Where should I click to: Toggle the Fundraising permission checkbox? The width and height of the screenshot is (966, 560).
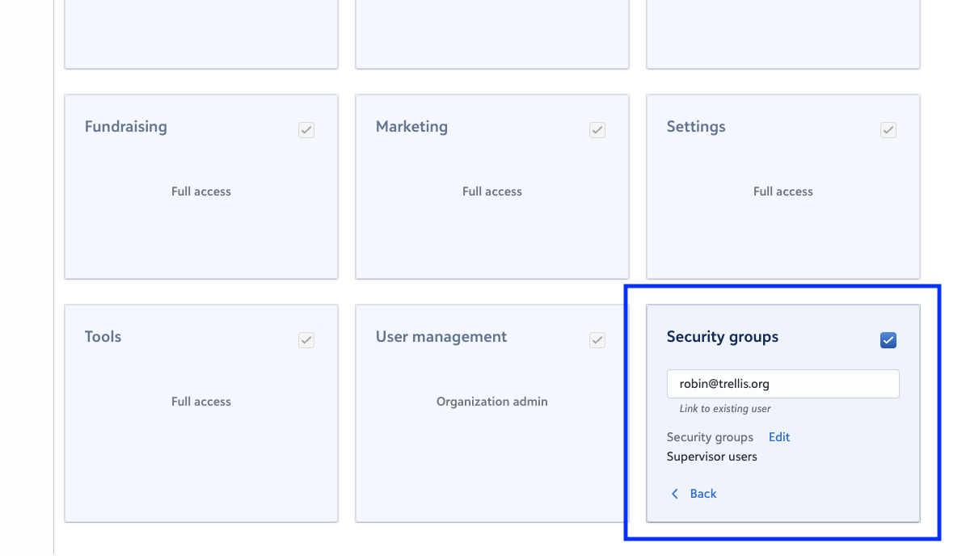tap(306, 130)
